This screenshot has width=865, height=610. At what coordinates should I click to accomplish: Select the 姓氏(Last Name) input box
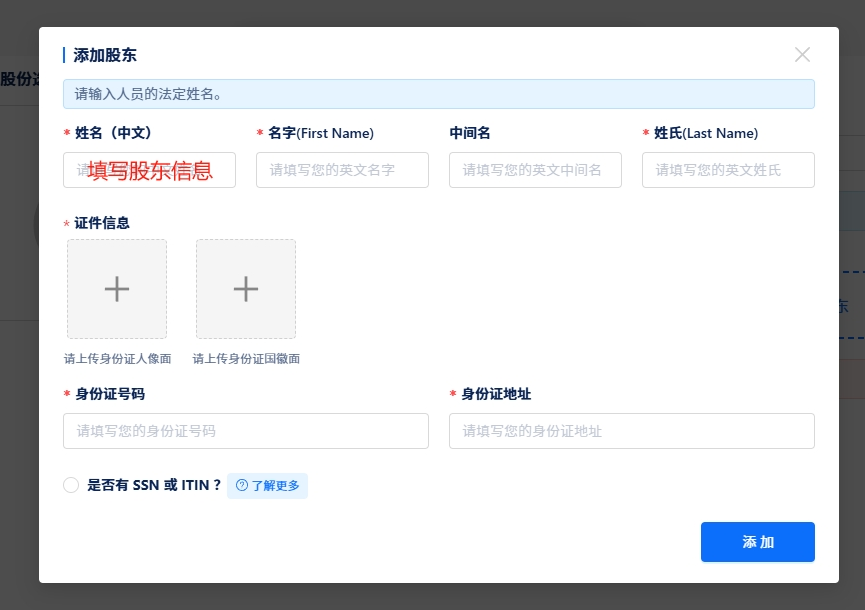(x=728, y=170)
